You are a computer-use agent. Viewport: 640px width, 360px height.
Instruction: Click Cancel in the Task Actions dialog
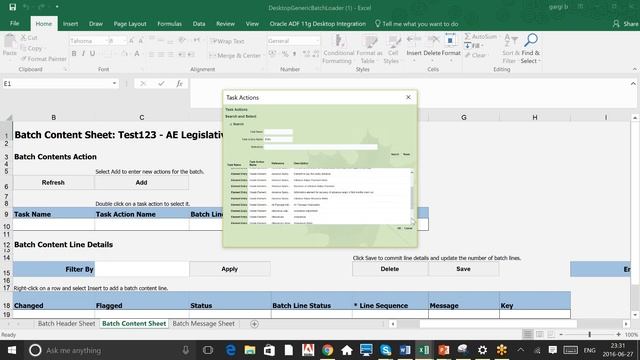[x=408, y=228]
